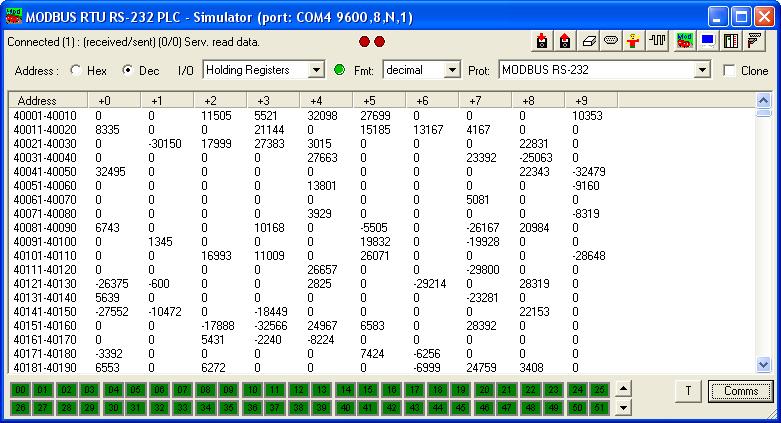Open the serial port connector icon
Screen dimensions: 781x423
point(611,41)
